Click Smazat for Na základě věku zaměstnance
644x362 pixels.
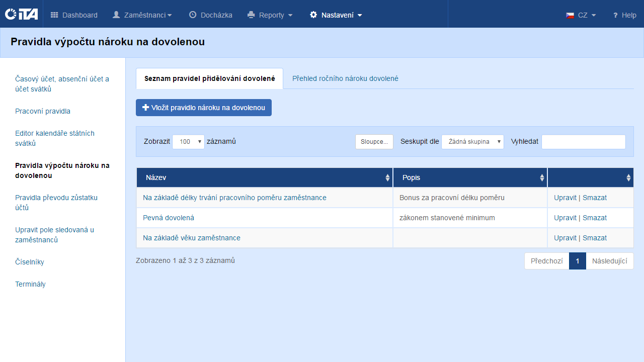coord(595,238)
